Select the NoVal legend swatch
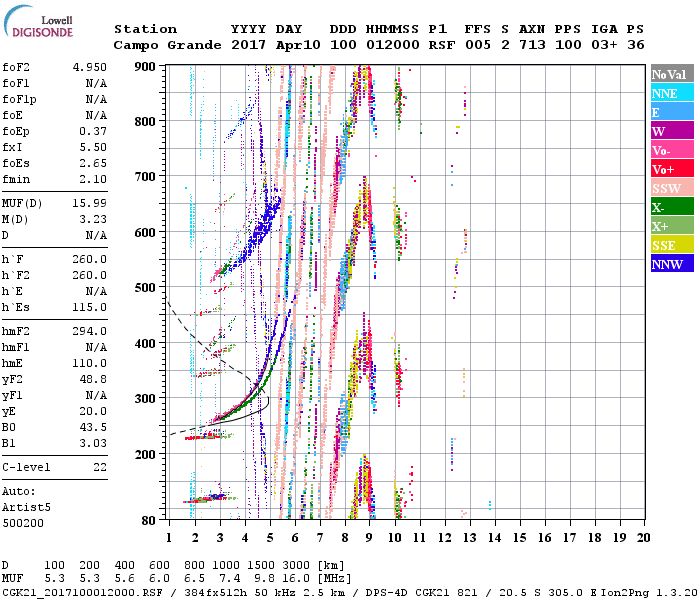The height and width of the screenshot is (600, 700). tap(669, 74)
